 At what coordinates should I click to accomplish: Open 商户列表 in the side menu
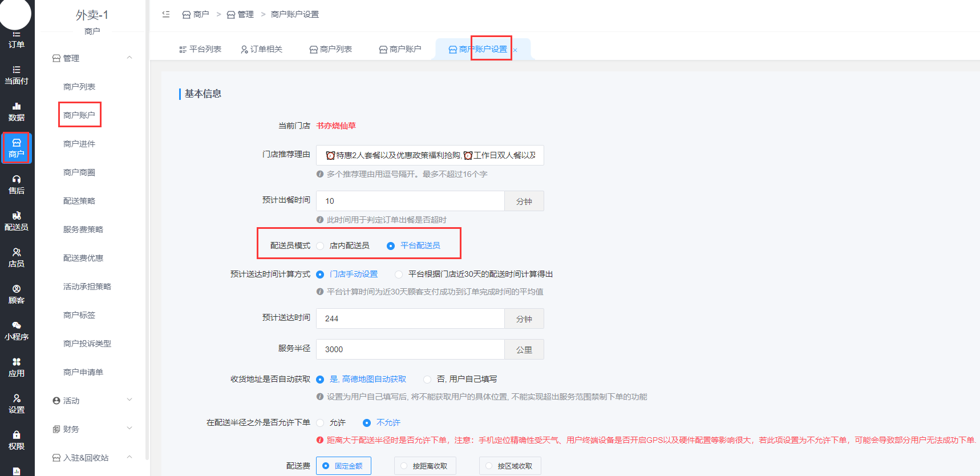click(x=79, y=87)
